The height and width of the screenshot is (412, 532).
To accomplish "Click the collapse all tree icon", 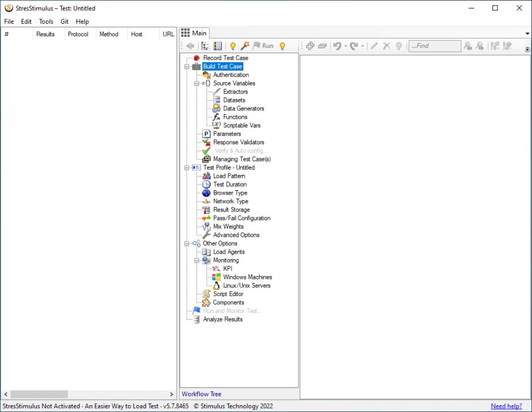I will point(507,46).
